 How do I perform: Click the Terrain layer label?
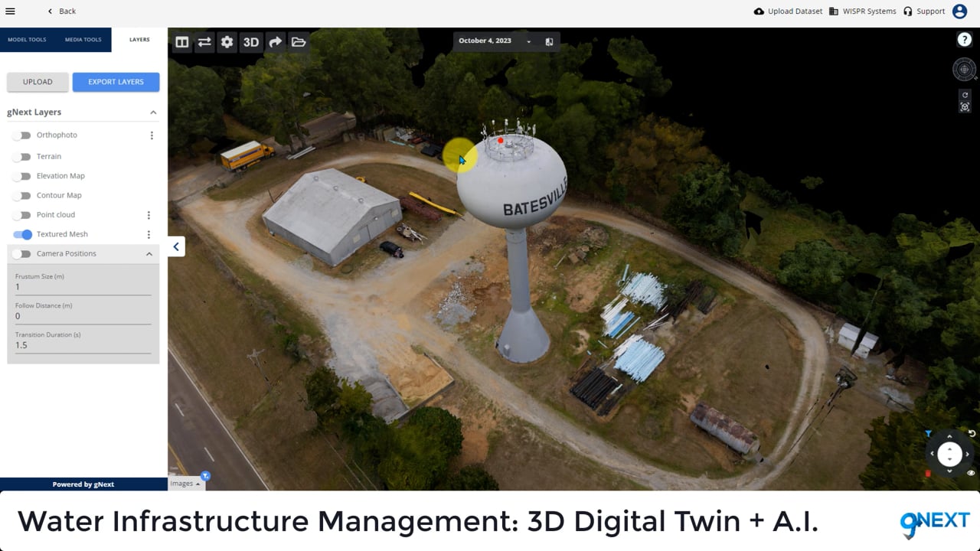pos(49,157)
